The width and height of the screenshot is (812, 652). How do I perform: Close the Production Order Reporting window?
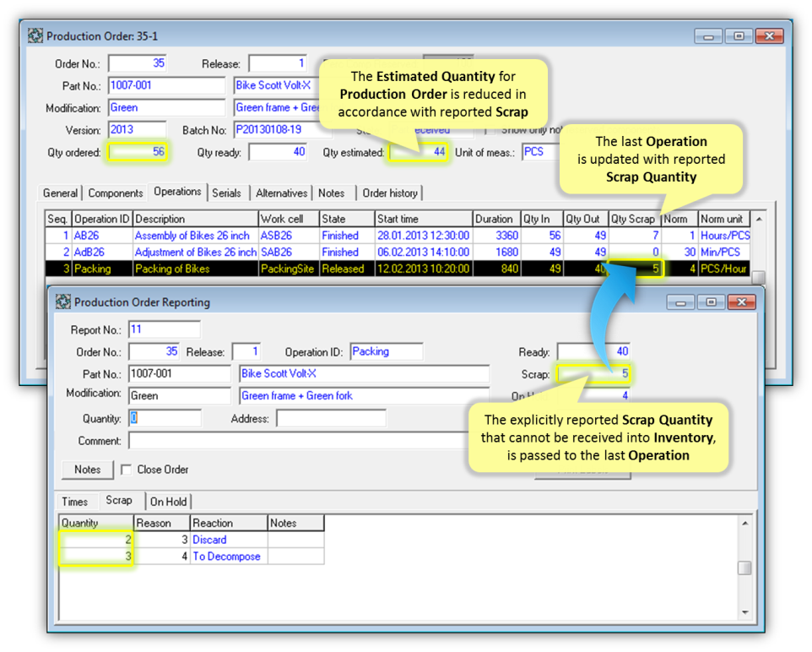pos(742,302)
